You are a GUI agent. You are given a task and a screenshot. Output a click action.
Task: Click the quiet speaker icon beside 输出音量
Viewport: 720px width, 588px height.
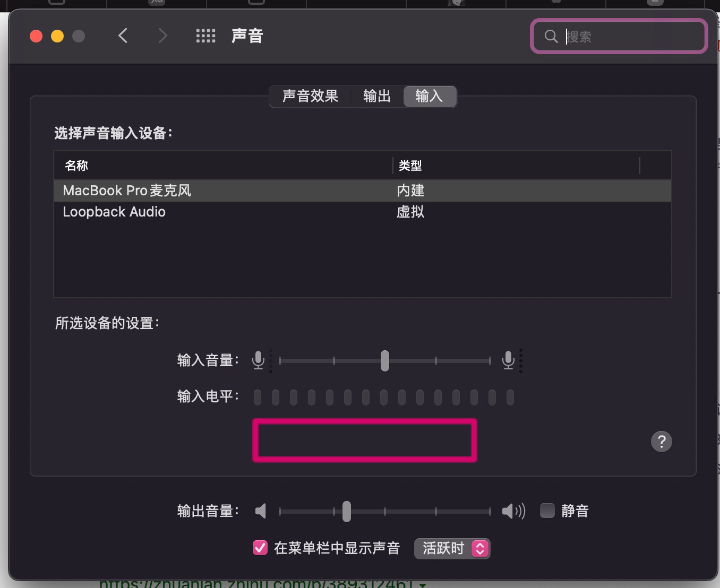coord(261,511)
